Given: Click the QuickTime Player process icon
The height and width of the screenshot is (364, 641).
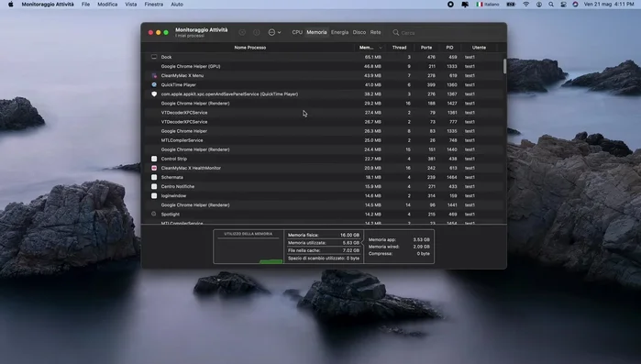Looking at the screenshot, I should (154, 84).
